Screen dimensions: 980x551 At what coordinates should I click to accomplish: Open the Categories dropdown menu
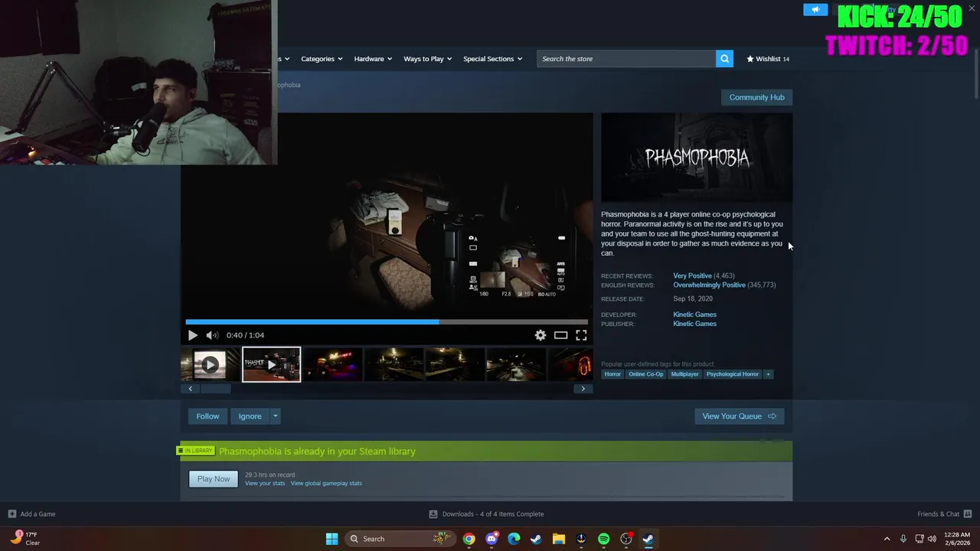coord(322,59)
